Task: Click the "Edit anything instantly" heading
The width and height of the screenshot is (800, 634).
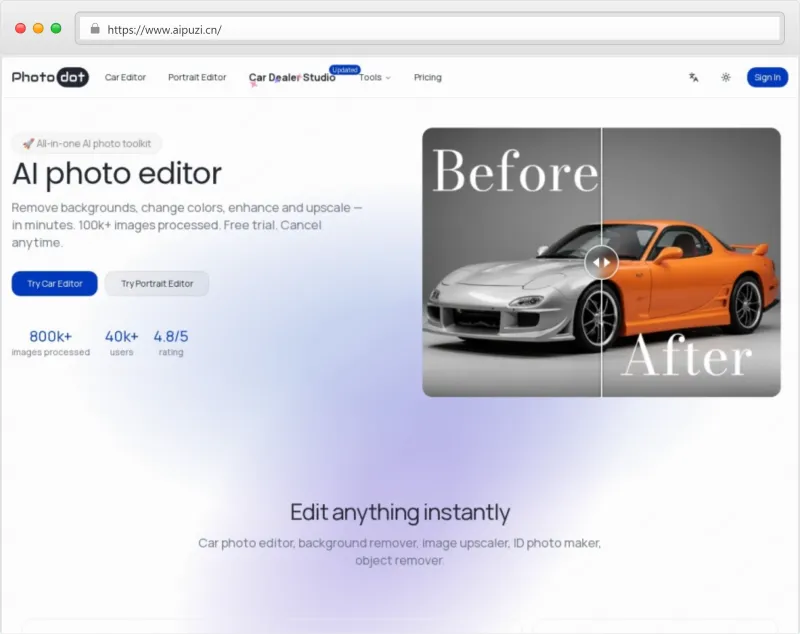Action: (400, 512)
